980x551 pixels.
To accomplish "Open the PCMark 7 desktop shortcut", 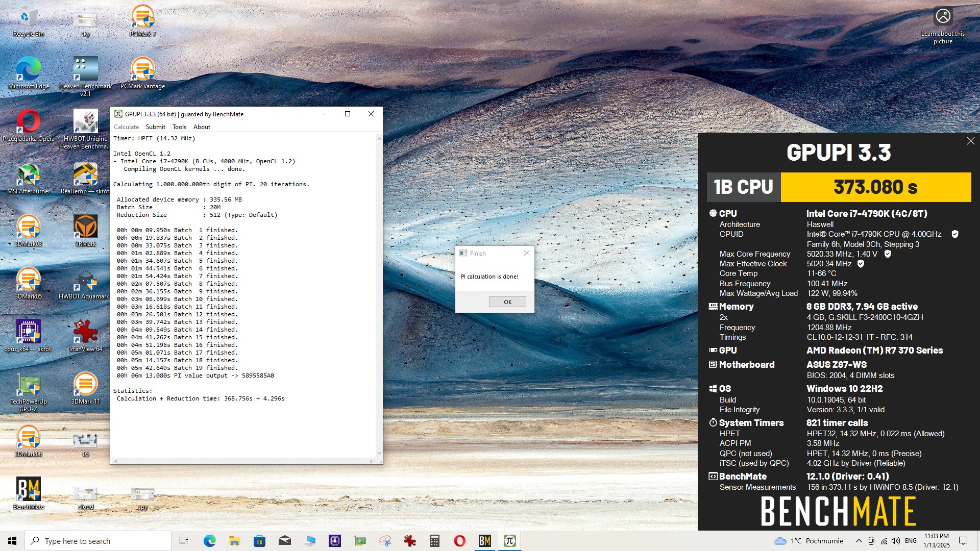I will click(x=142, y=21).
